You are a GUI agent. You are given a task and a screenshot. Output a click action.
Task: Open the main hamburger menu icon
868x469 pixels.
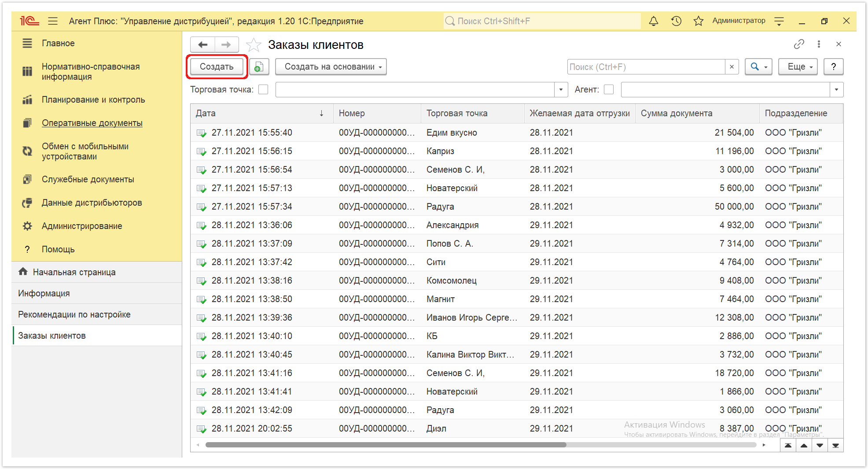pos(53,21)
